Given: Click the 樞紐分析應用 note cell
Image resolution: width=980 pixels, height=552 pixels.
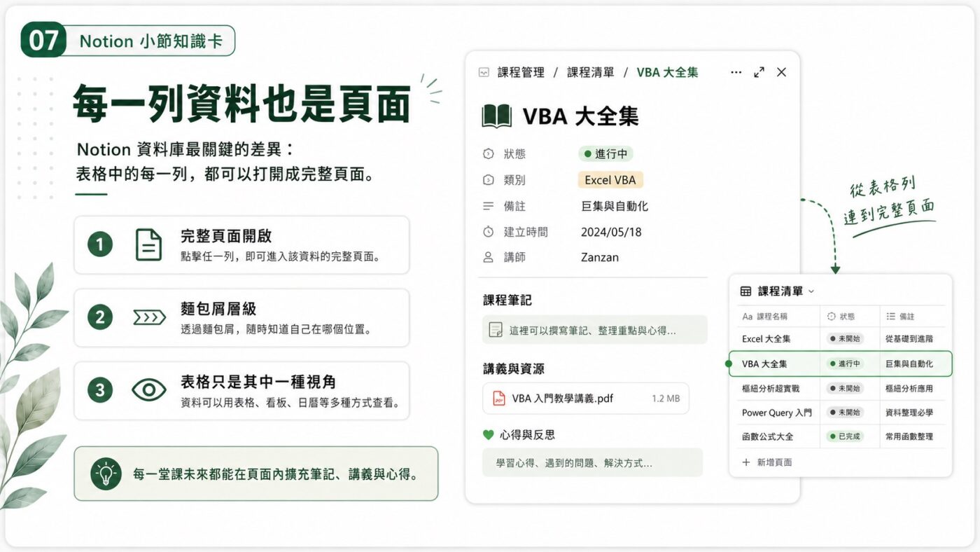Looking at the screenshot, I should (909, 388).
